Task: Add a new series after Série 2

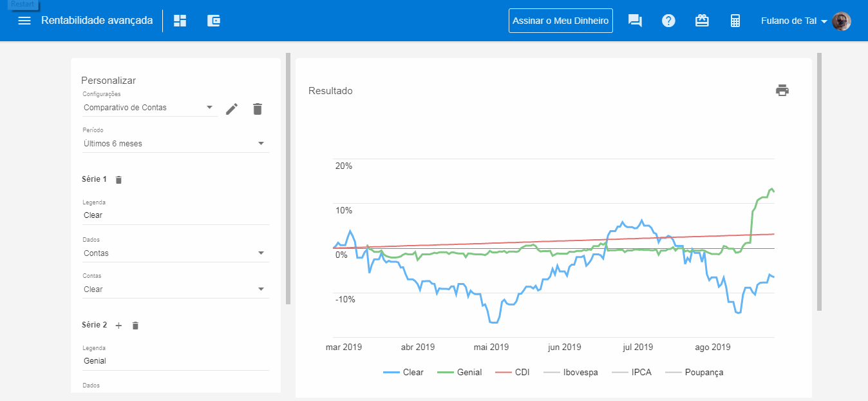Action: (118, 326)
